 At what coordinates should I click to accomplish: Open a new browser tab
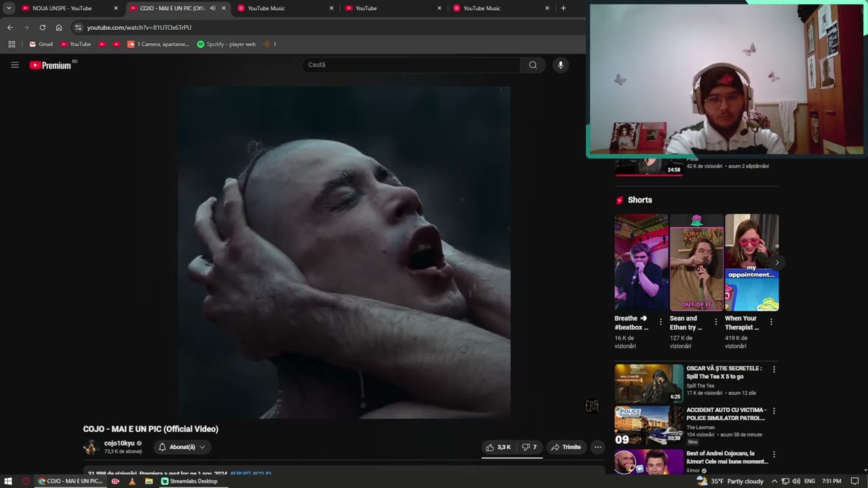(563, 8)
